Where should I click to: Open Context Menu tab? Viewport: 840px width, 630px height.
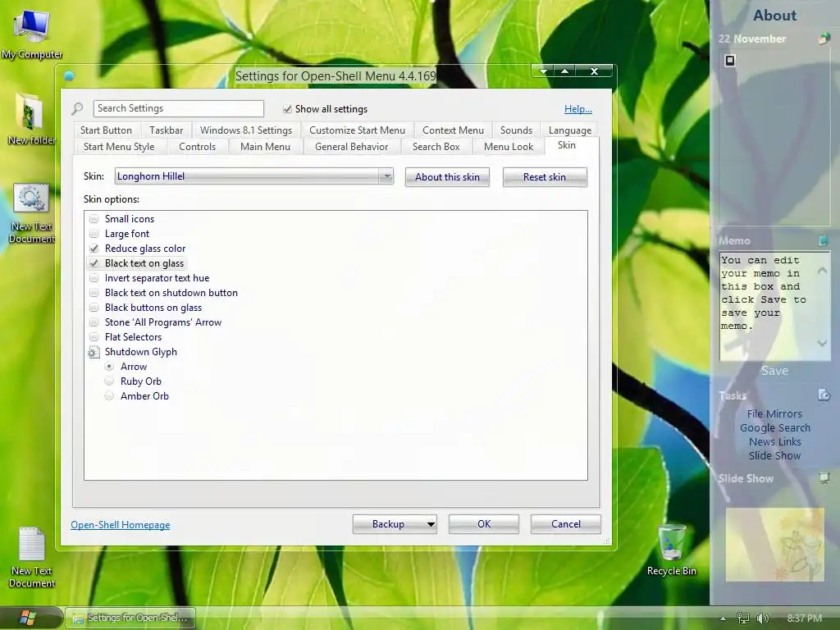click(x=453, y=130)
